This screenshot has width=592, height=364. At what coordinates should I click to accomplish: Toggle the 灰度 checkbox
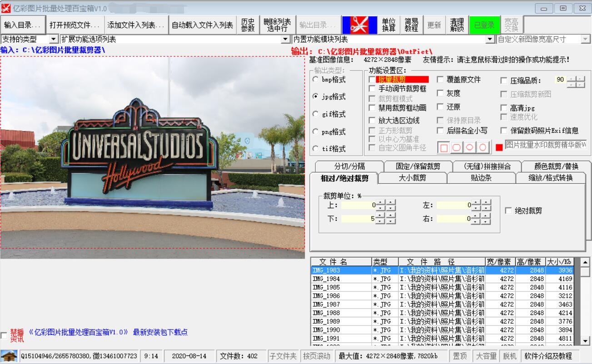click(440, 93)
